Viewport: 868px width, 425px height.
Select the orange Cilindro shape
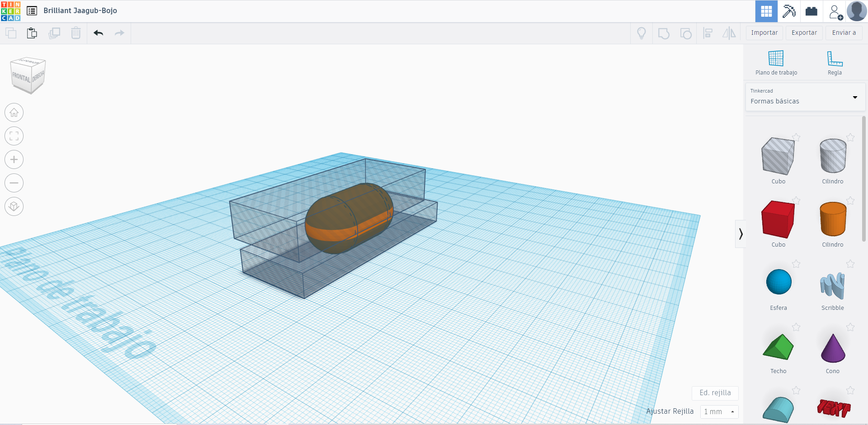pyautogui.click(x=833, y=219)
